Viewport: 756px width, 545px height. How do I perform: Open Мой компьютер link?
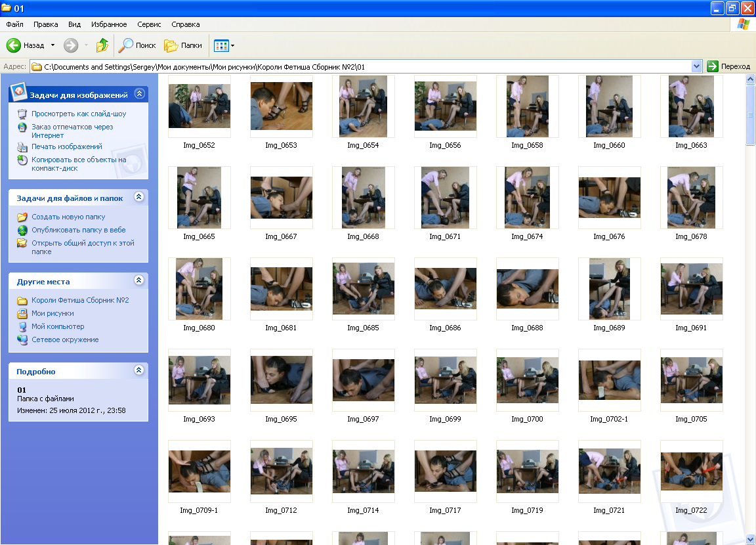pyautogui.click(x=58, y=326)
